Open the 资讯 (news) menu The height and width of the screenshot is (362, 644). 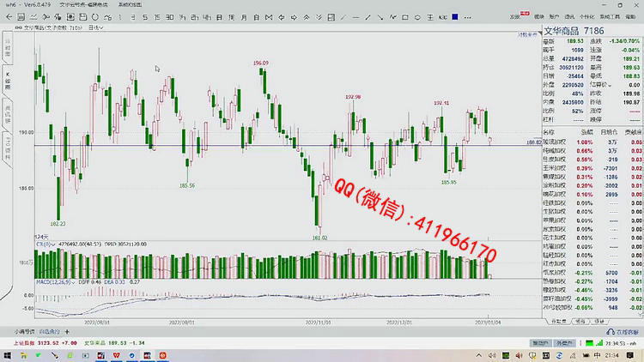[569, 17]
